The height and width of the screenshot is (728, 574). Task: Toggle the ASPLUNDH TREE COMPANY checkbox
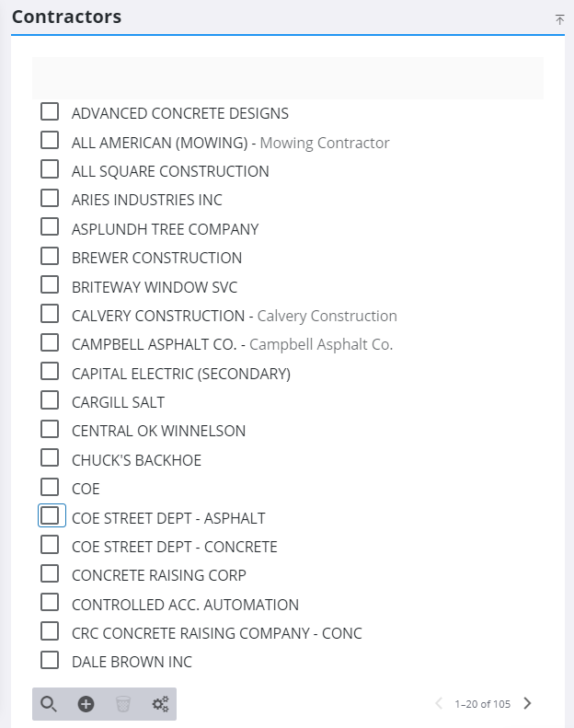tap(50, 228)
